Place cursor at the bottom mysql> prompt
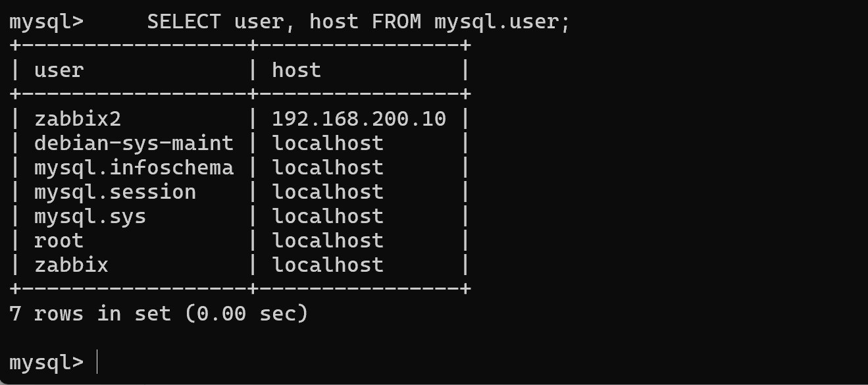The height and width of the screenshot is (385, 868). pyautogui.click(x=96, y=362)
